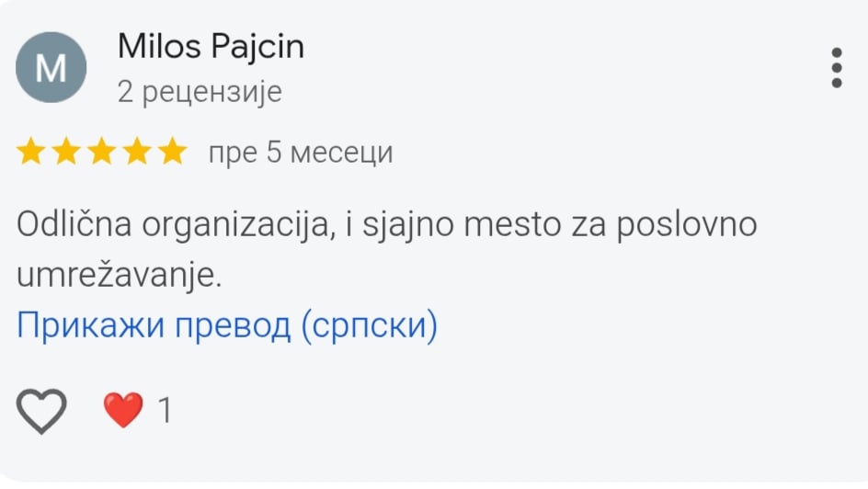The height and width of the screenshot is (489, 868).
Task: Click the second yellow rating star
Action: [x=66, y=152]
